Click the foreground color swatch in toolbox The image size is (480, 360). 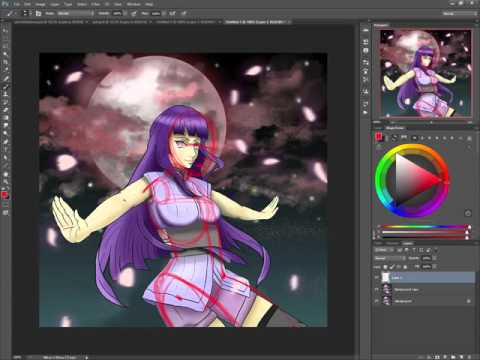click(x=4, y=194)
